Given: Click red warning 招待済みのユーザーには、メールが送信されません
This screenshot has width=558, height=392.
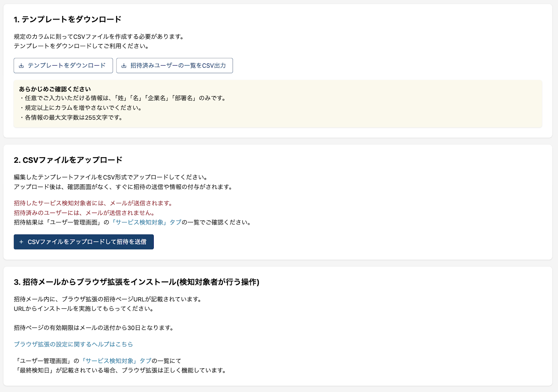Looking at the screenshot, I should point(84,213).
